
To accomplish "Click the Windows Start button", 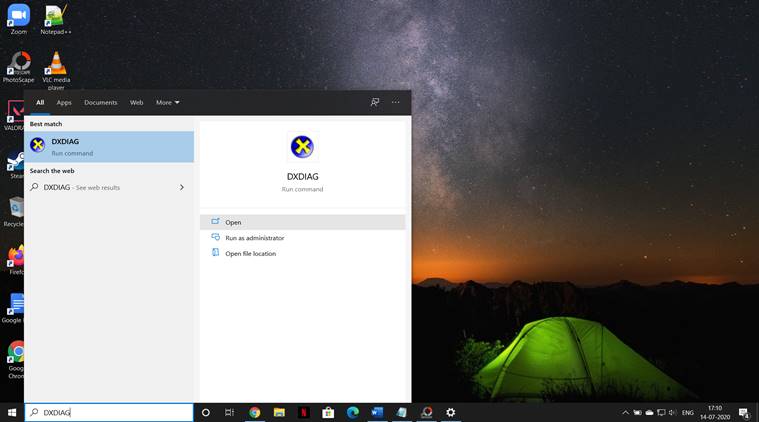I will coord(12,412).
